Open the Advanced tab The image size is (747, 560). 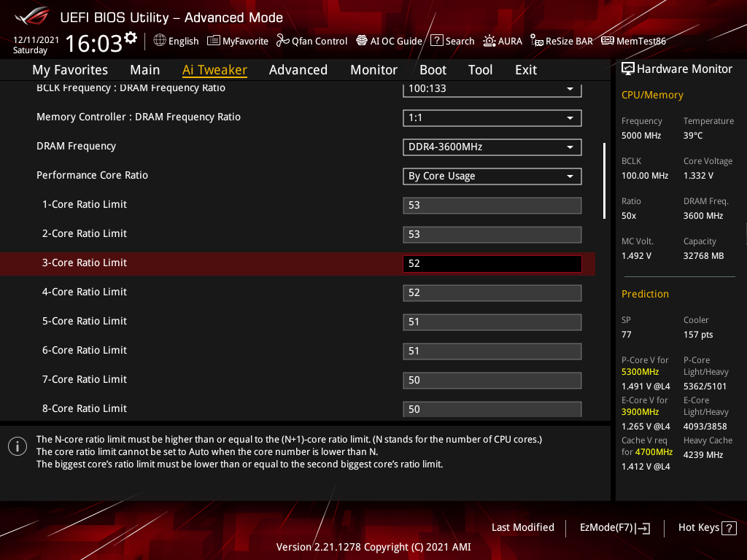click(x=298, y=70)
